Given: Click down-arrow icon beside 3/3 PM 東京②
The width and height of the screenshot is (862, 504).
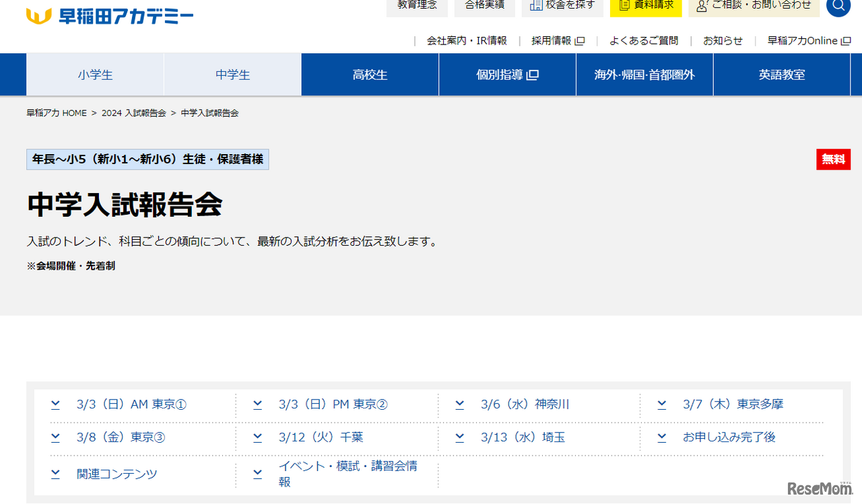Looking at the screenshot, I should (x=257, y=404).
